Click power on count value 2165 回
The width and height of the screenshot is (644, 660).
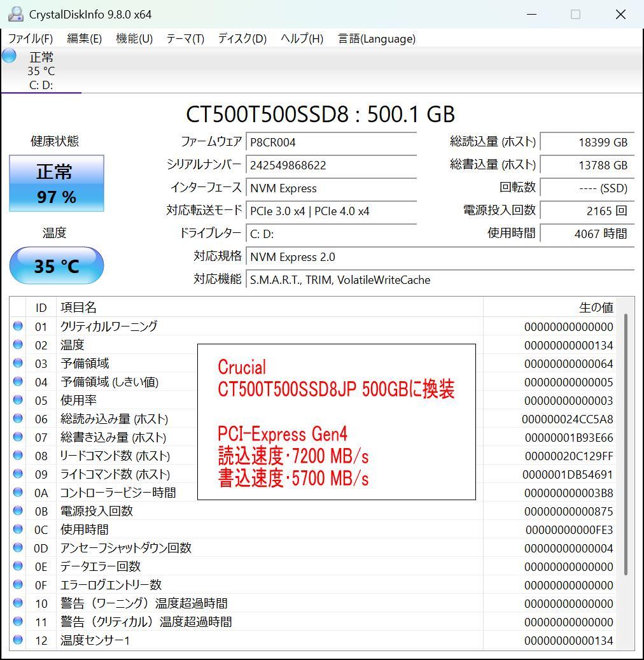point(587,211)
